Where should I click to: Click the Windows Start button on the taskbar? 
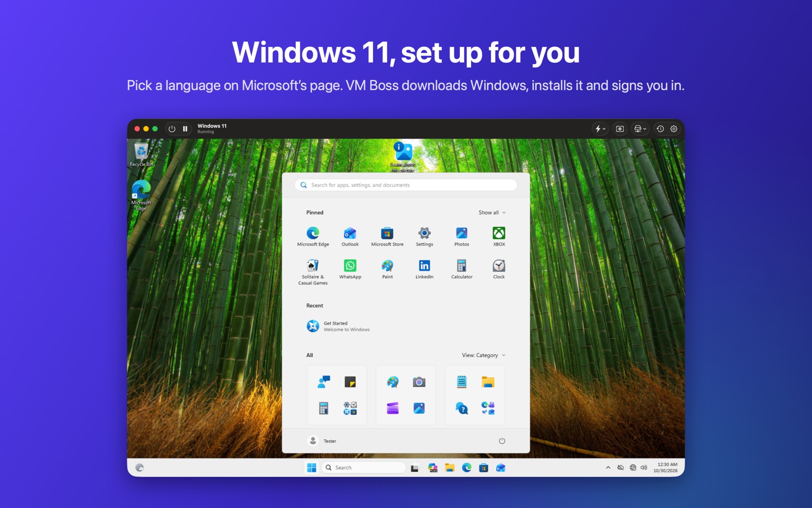tap(312, 468)
